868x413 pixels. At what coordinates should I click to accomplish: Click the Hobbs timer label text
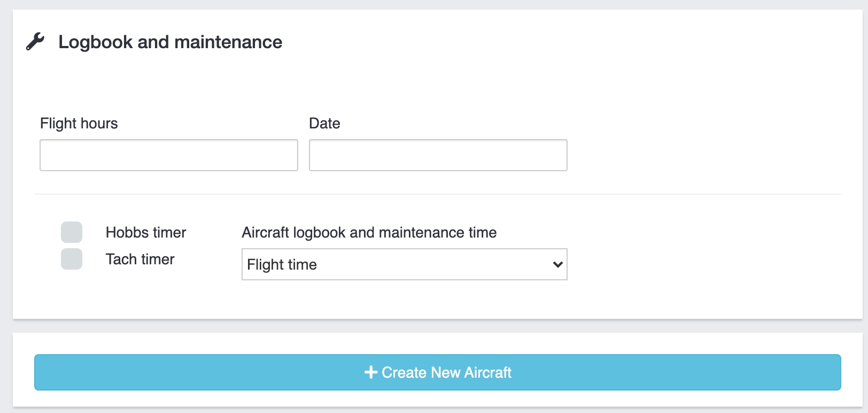click(x=145, y=233)
